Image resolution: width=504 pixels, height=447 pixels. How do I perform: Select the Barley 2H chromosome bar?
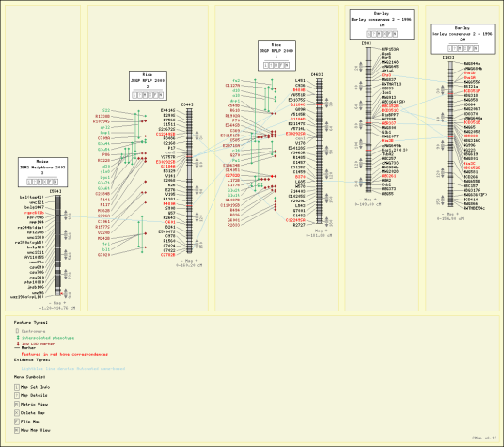coord(450,134)
